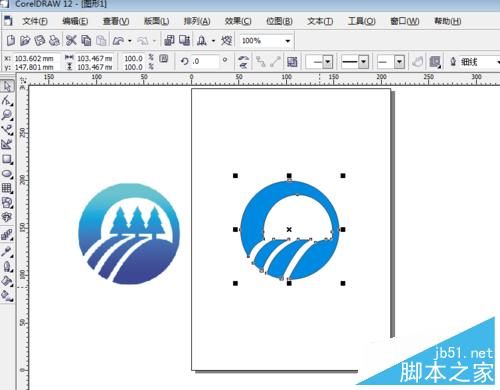Viewport: 500px width, 390px height.
Task: Click the x position field 103.602 mm
Action: click(x=36, y=58)
